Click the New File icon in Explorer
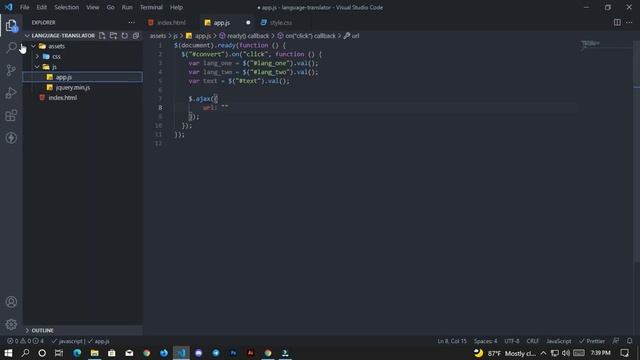The image size is (640, 360). pyautogui.click(x=102, y=36)
